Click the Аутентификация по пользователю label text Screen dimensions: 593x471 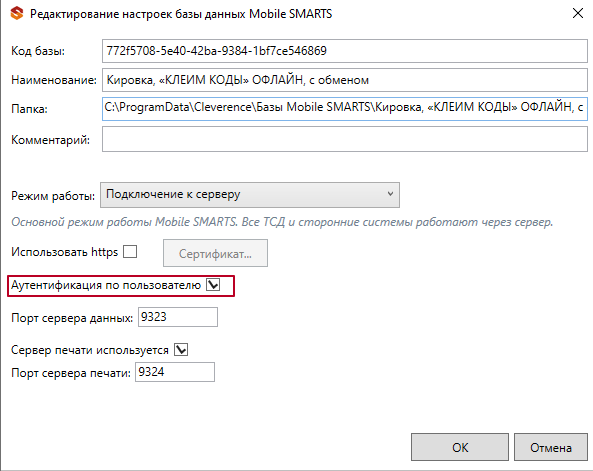click(x=106, y=285)
